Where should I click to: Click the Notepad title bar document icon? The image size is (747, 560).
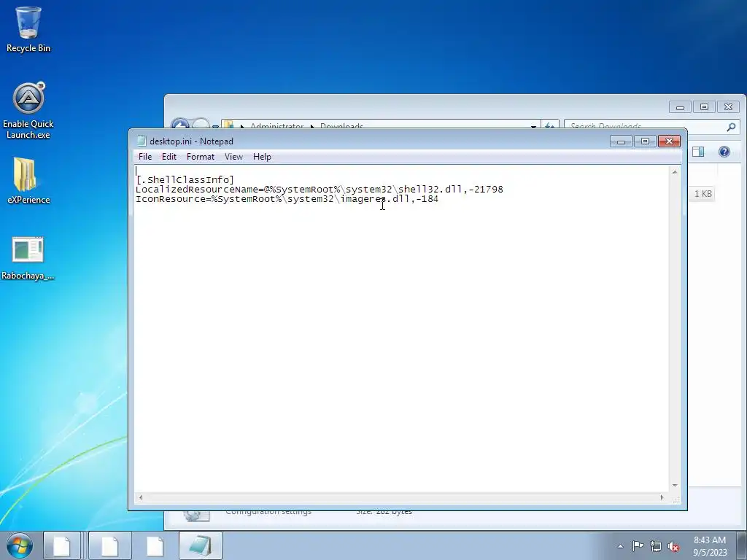(141, 141)
